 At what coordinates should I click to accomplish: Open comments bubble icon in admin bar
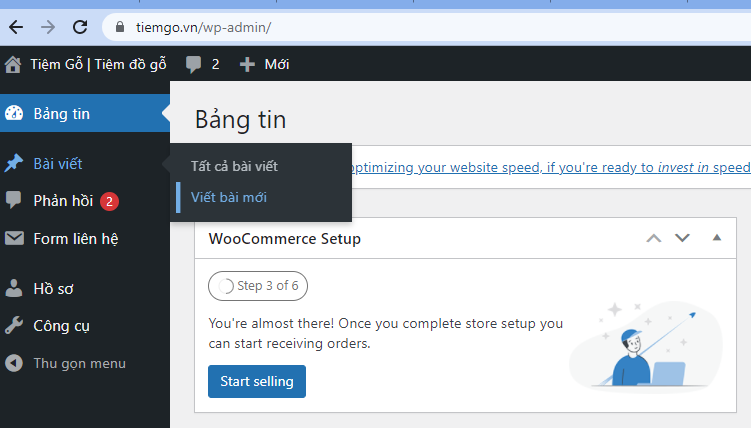pyautogui.click(x=193, y=64)
